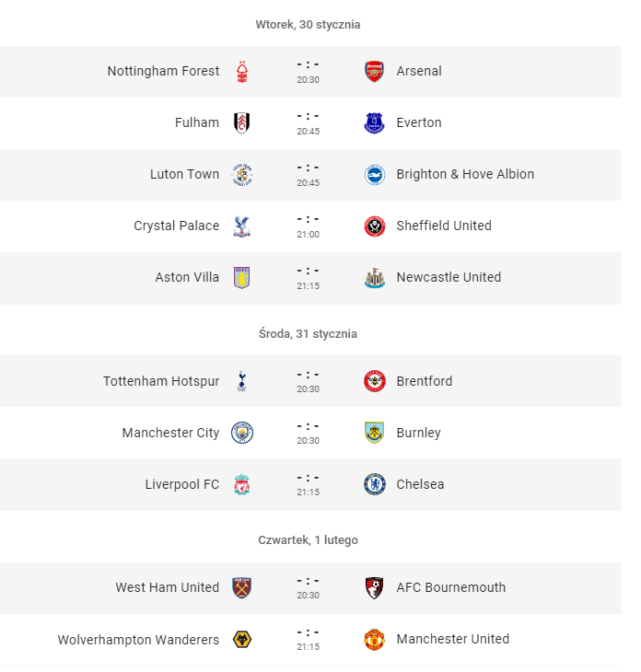Image resolution: width=641 pixels, height=672 pixels.
Task: Select the Burnley club crest
Action: point(374,433)
